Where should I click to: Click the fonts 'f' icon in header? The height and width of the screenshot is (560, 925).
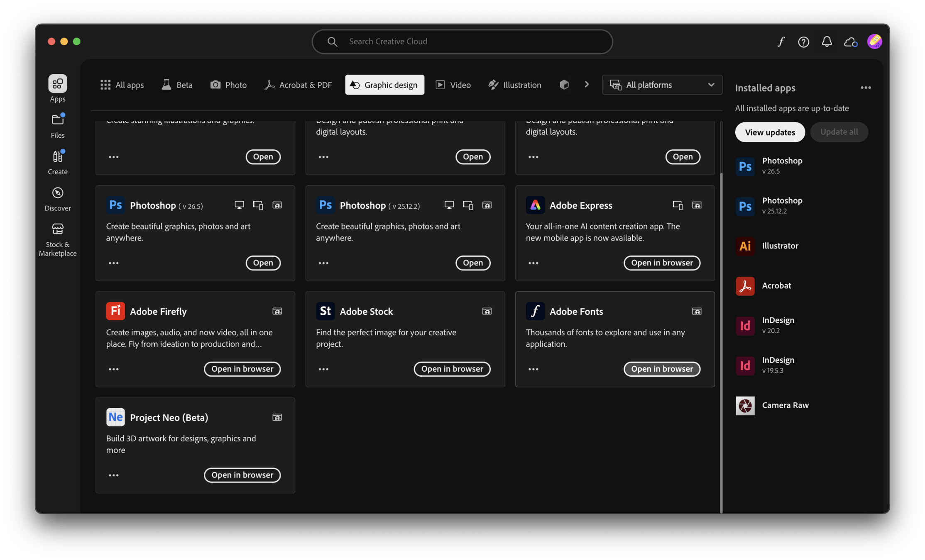point(781,42)
